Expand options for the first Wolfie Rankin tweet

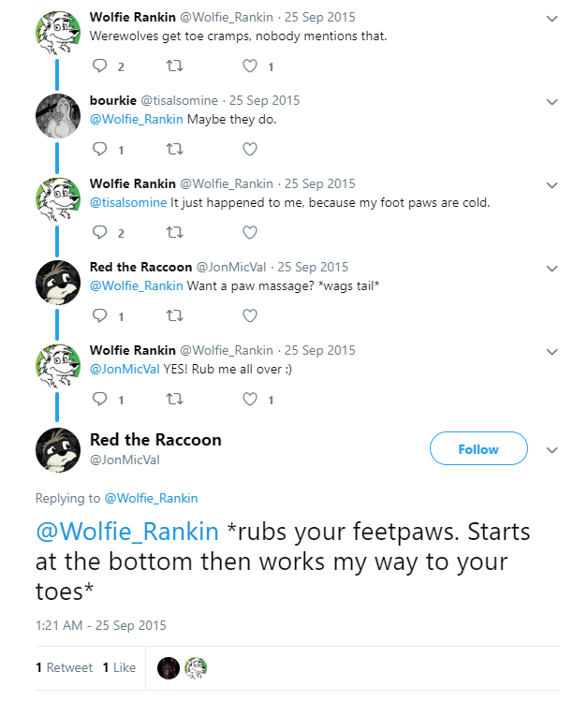tap(552, 19)
